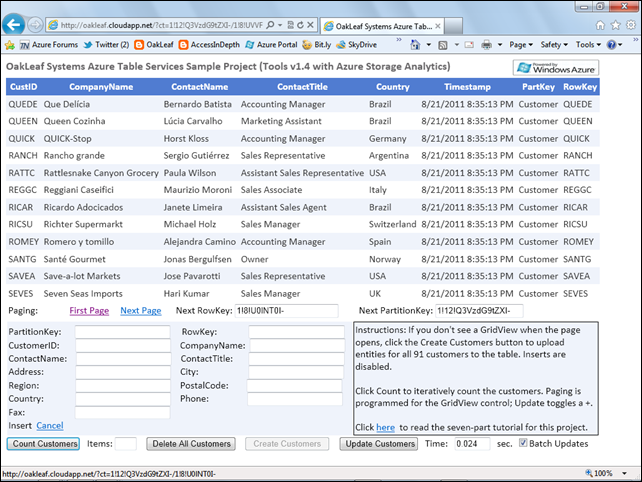Stop loading with the X icon in address bar
Screen dimensions: 642x482
click(310, 25)
